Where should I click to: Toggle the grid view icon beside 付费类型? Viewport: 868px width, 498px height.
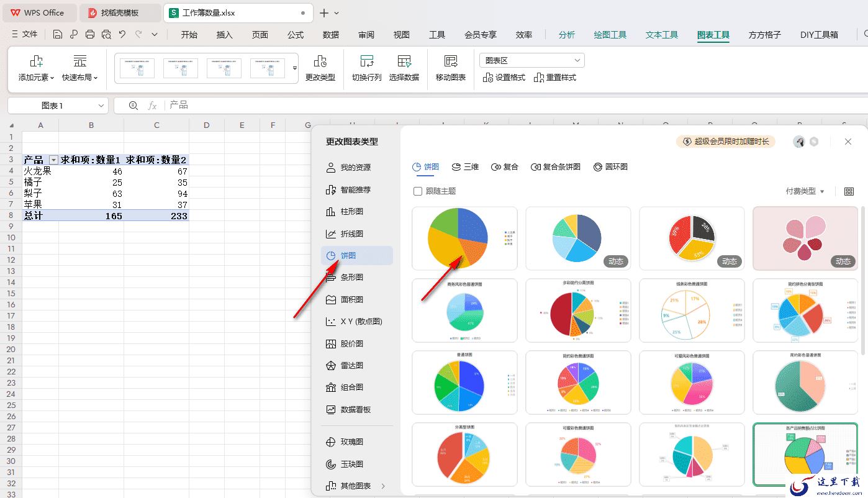click(849, 191)
